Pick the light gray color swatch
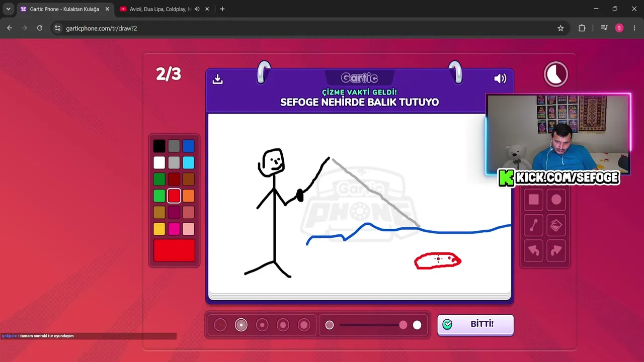The width and height of the screenshot is (644, 362). 174,162
